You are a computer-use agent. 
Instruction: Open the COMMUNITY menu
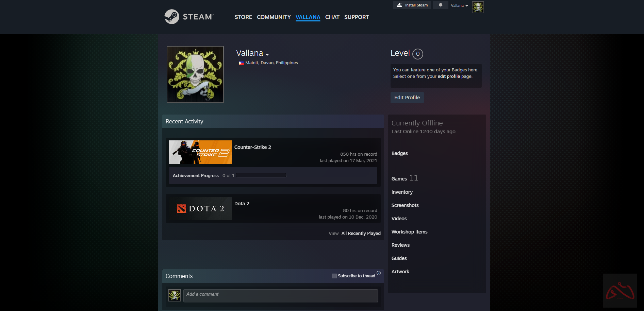click(274, 17)
